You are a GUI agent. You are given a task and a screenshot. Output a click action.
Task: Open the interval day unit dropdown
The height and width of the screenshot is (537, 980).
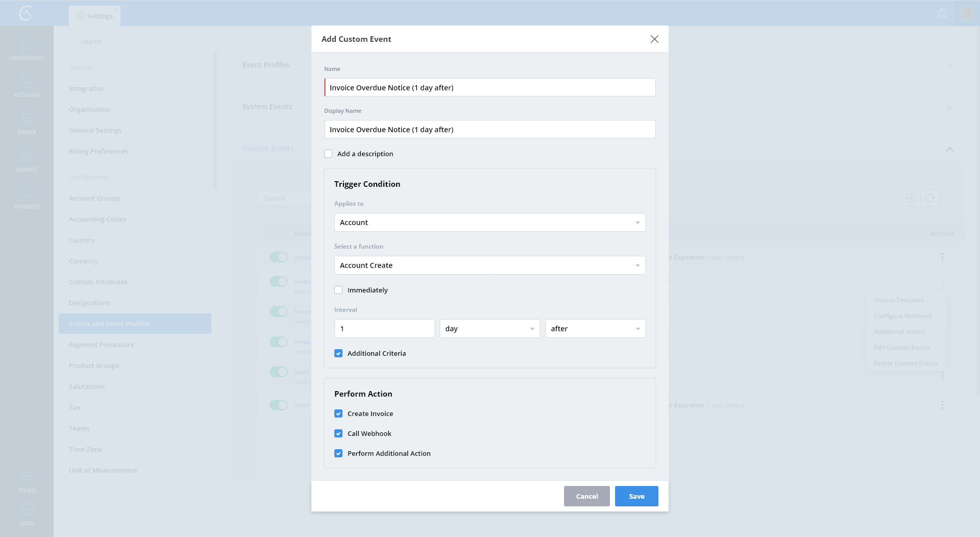[489, 329]
